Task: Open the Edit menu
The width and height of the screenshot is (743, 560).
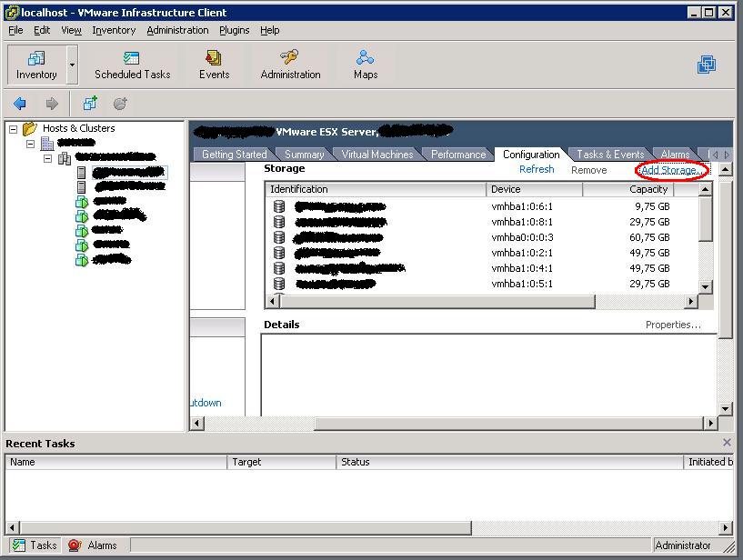Action: coord(42,30)
